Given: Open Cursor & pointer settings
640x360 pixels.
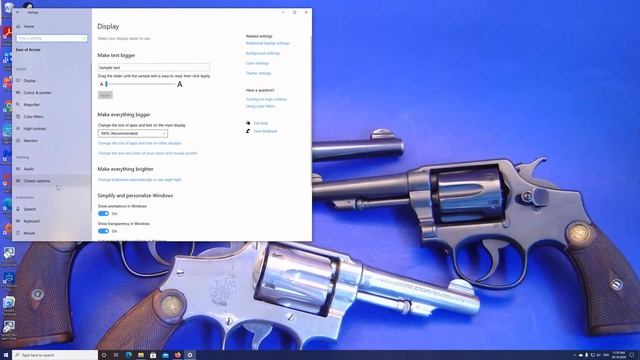Looking at the screenshot, I should pos(37,93).
